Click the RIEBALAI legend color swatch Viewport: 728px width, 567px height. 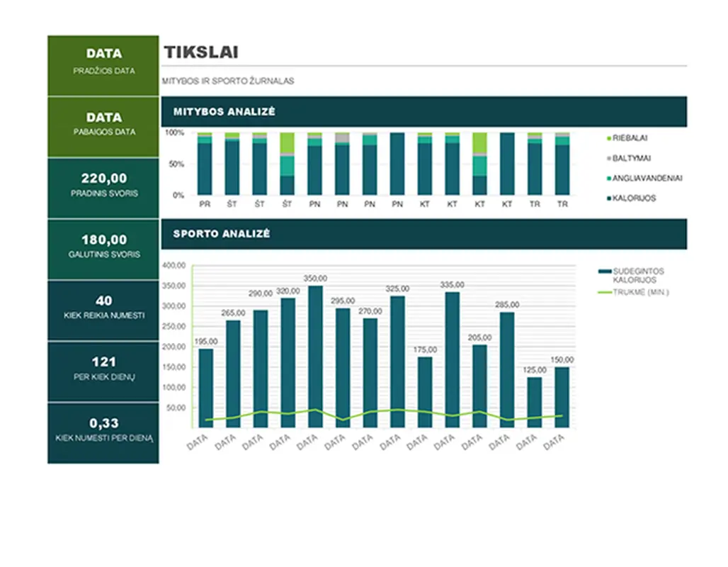pyautogui.click(x=608, y=139)
